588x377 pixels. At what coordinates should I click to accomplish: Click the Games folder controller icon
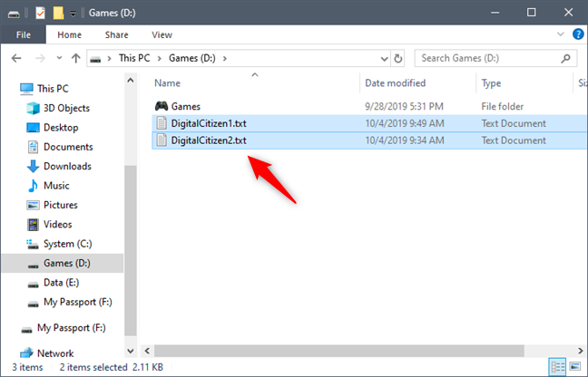pyautogui.click(x=162, y=106)
